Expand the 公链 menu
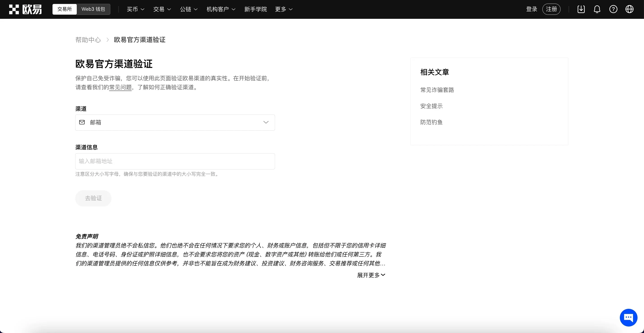Image resolution: width=644 pixels, height=333 pixels. (189, 9)
